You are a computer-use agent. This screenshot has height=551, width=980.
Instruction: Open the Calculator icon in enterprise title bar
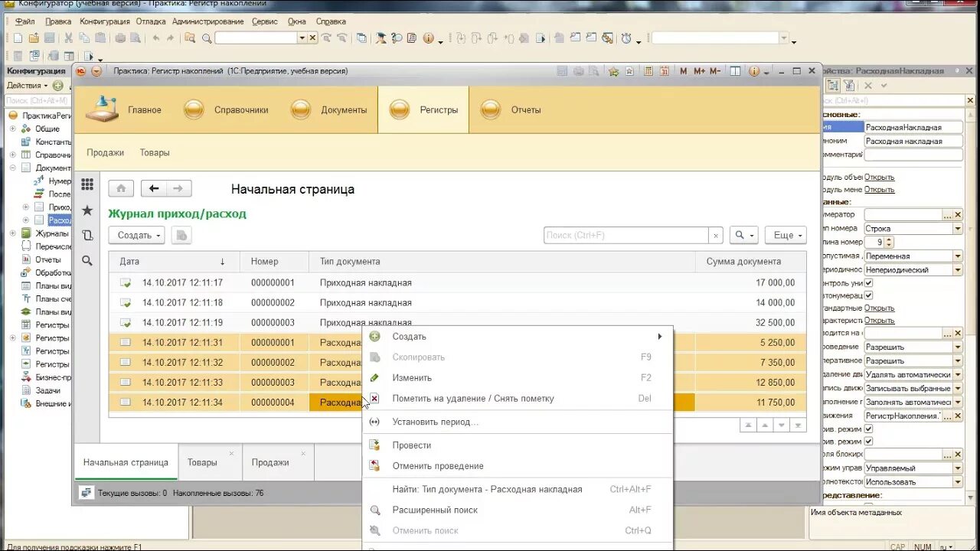[x=648, y=71]
